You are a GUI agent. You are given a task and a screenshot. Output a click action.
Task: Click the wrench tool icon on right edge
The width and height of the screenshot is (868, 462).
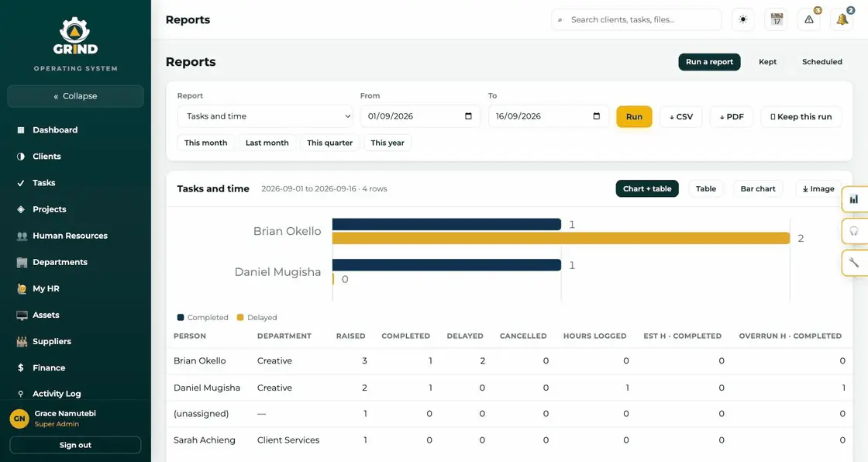pyautogui.click(x=853, y=263)
